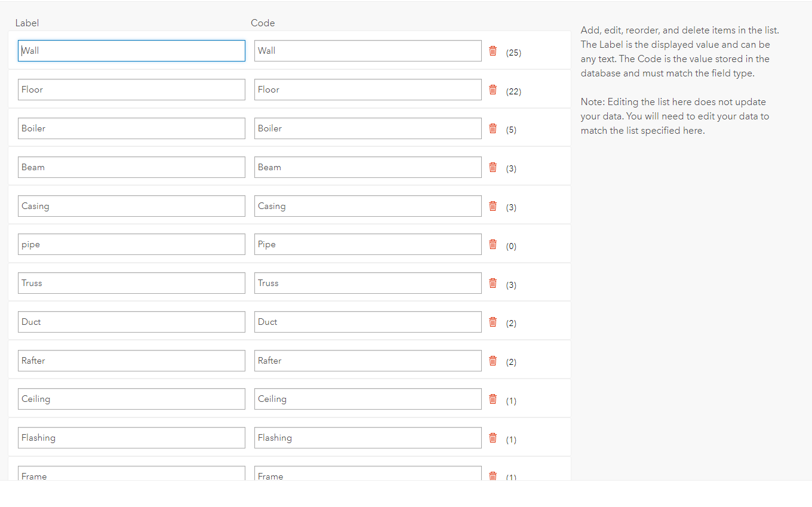Image resolution: width=812 pixels, height=507 pixels.
Task: Delete the Wall list item
Action: (493, 51)
